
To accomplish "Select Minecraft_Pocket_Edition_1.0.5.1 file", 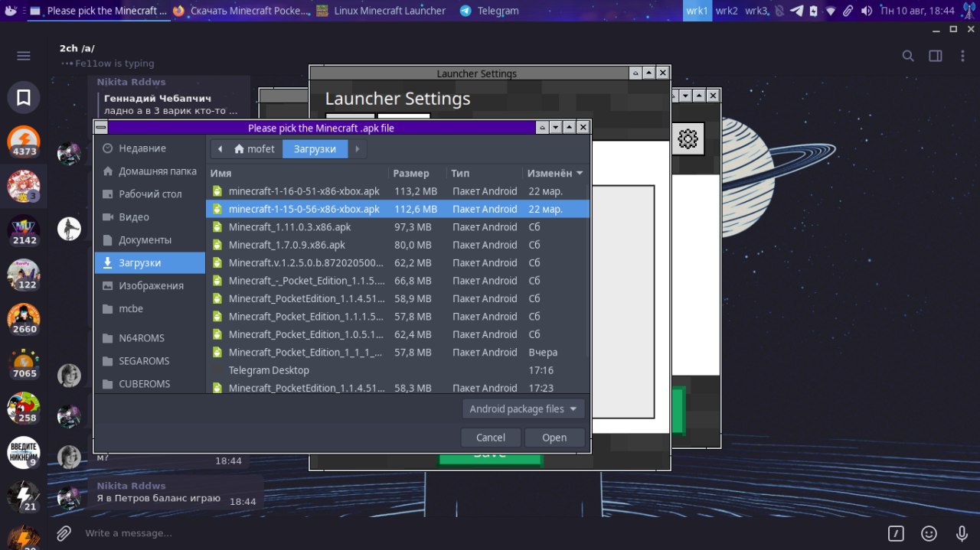I will [396, 334].
